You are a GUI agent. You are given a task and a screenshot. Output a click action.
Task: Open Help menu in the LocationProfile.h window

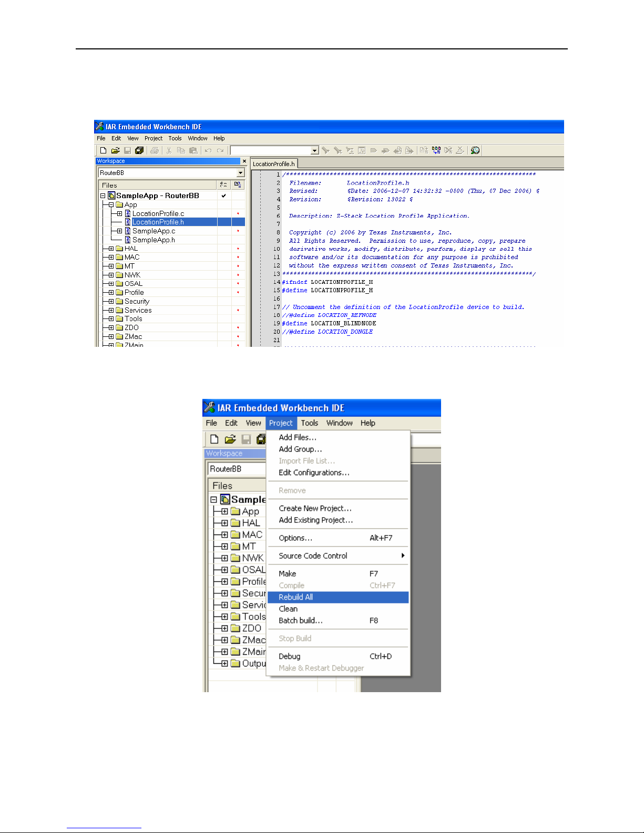pyautogui.click(x=219, y=138)
